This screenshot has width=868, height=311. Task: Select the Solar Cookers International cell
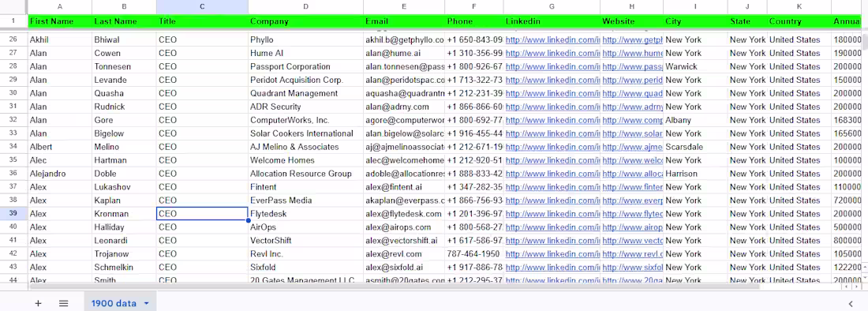[x=305, y=133]
